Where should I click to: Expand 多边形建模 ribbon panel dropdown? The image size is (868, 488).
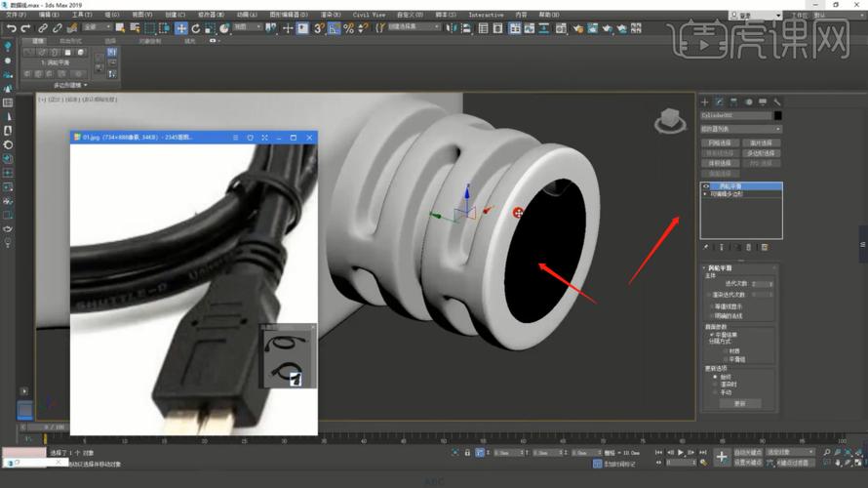coord(70,85)
